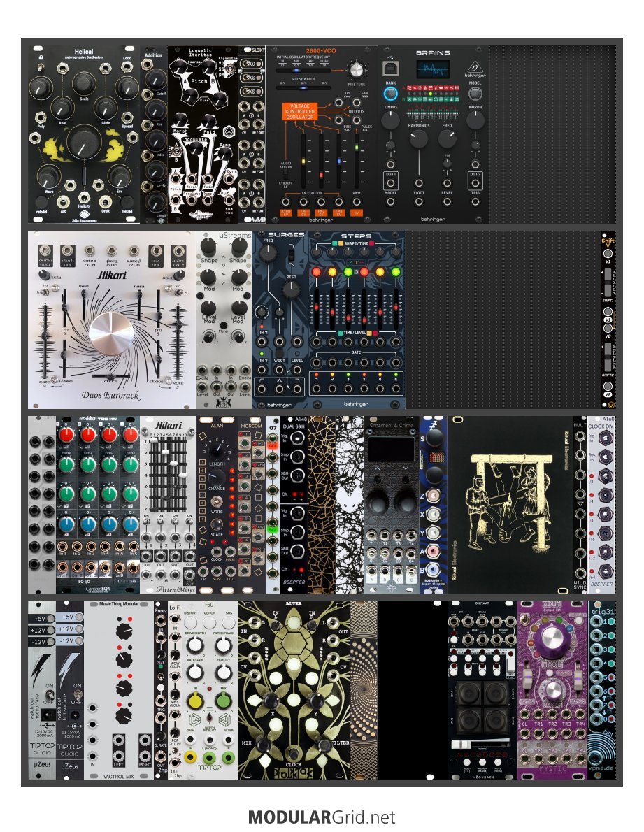Click the FINE TUNE knob on 2600-VCO
The width and height of the screenshot is (644, 832).
pyautogui.click(x=357, y=70)
